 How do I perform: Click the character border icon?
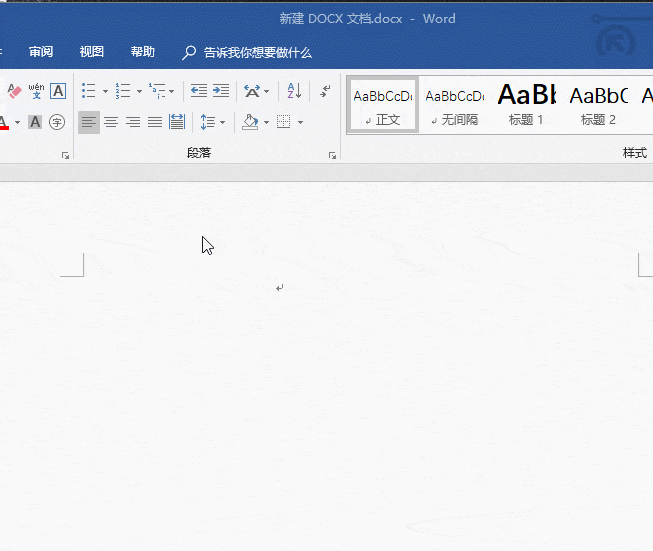coord(58,91)
